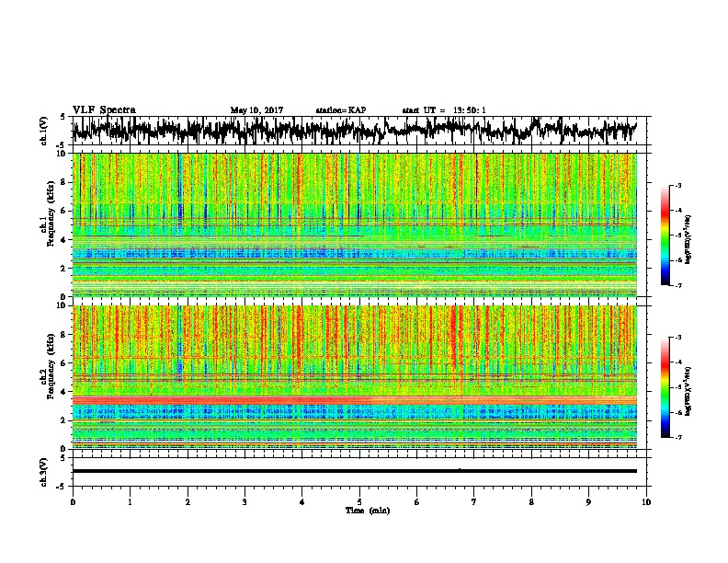
Task: Click the ch.1 "Frequency (kHz)" axis label
Action: (51, 213)
